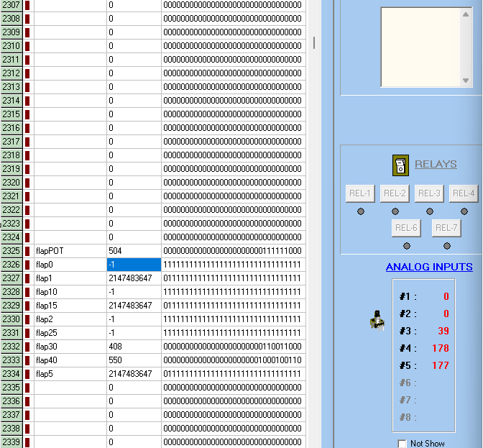Click the flap10 variable name

click(47, 292)
